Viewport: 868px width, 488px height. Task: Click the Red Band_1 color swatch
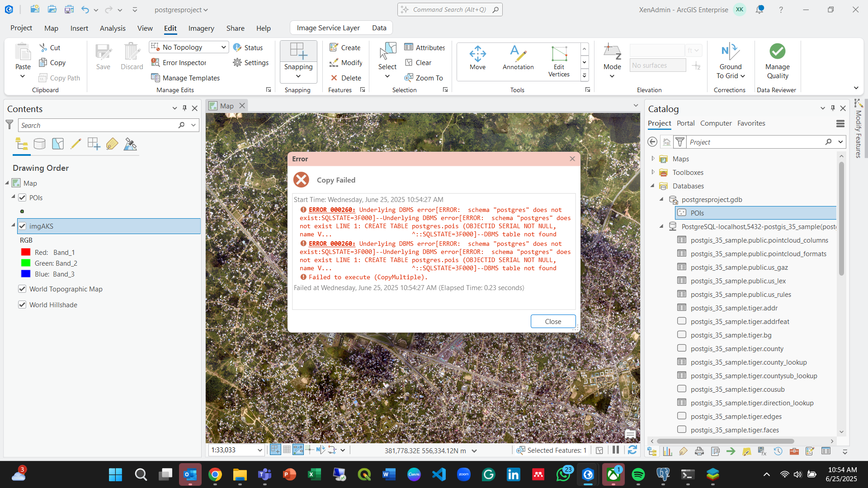tap(26, 252)
